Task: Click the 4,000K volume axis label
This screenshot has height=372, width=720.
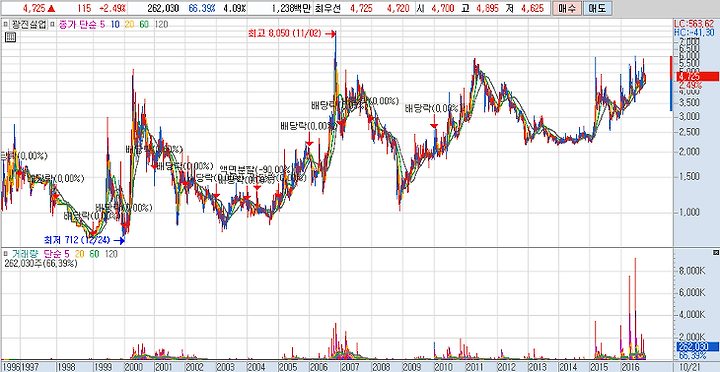Action: [691, 315]
